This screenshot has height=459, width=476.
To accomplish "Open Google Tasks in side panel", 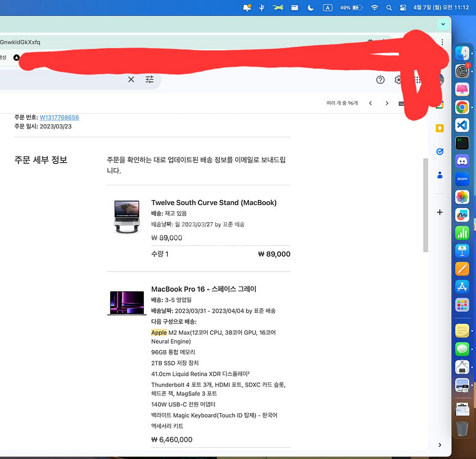I will [440, 152].
